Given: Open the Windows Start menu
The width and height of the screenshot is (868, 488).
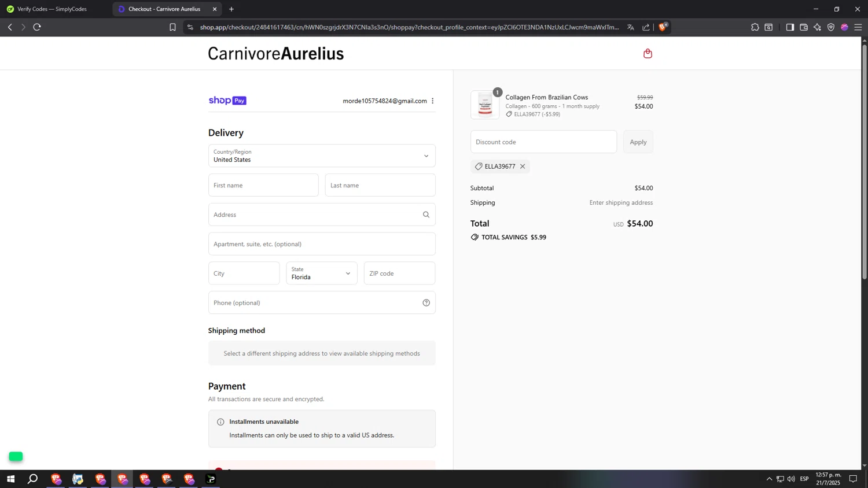Looking at the screenshot, I should click(x=10, y=479).
